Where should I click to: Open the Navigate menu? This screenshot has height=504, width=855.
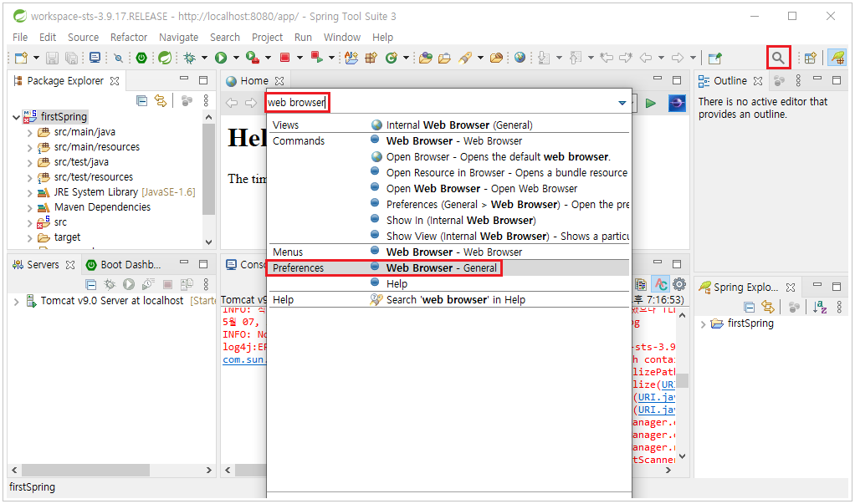point(178,37)
